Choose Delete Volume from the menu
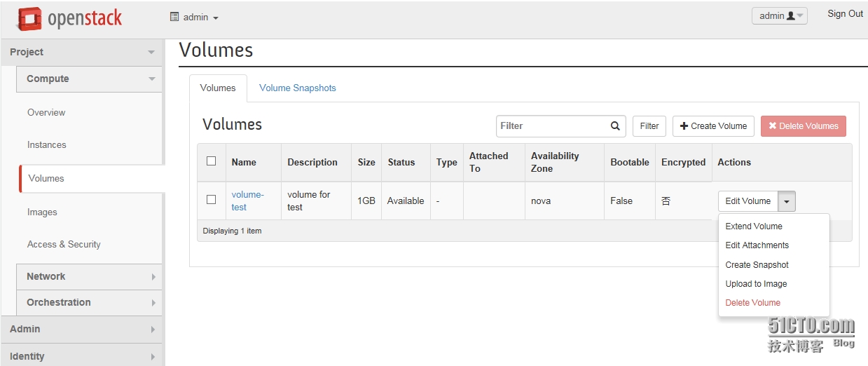 pos(753,303)
